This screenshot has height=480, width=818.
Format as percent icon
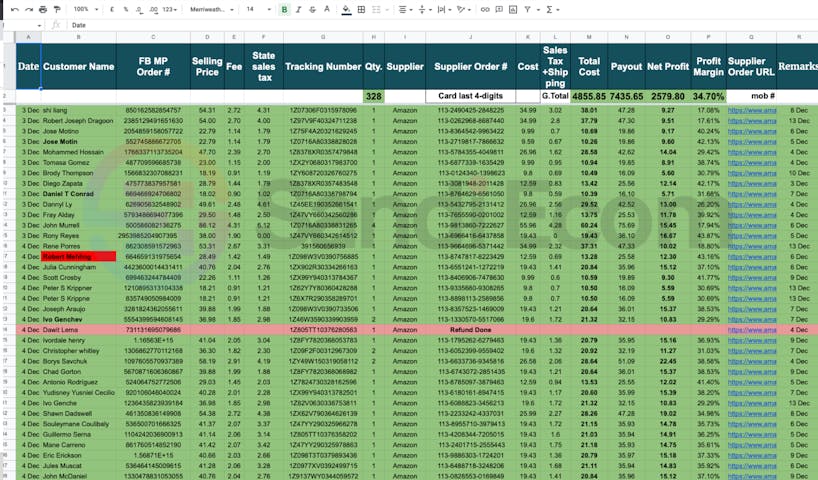pyautogui.click(x=126, y=9)
